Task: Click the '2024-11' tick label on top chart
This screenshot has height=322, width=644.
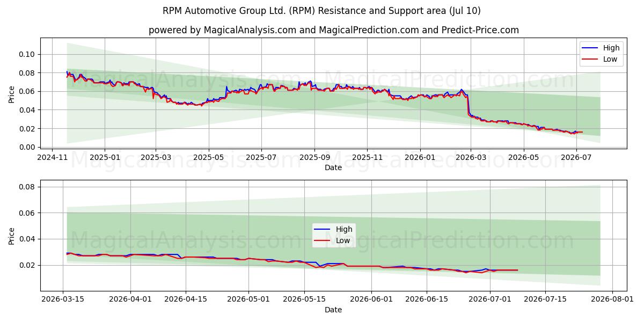Action: (x=52, y=158)
